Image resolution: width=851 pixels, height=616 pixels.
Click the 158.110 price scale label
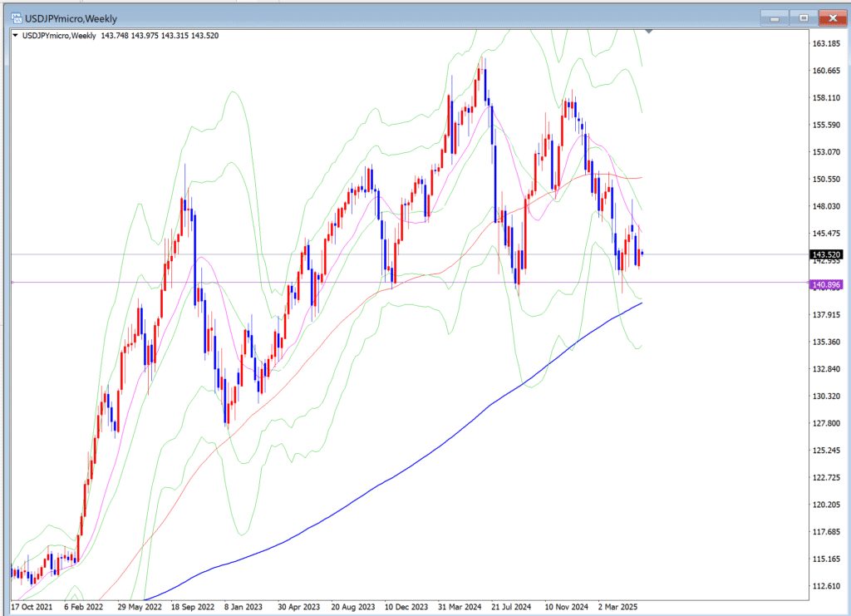826,98
